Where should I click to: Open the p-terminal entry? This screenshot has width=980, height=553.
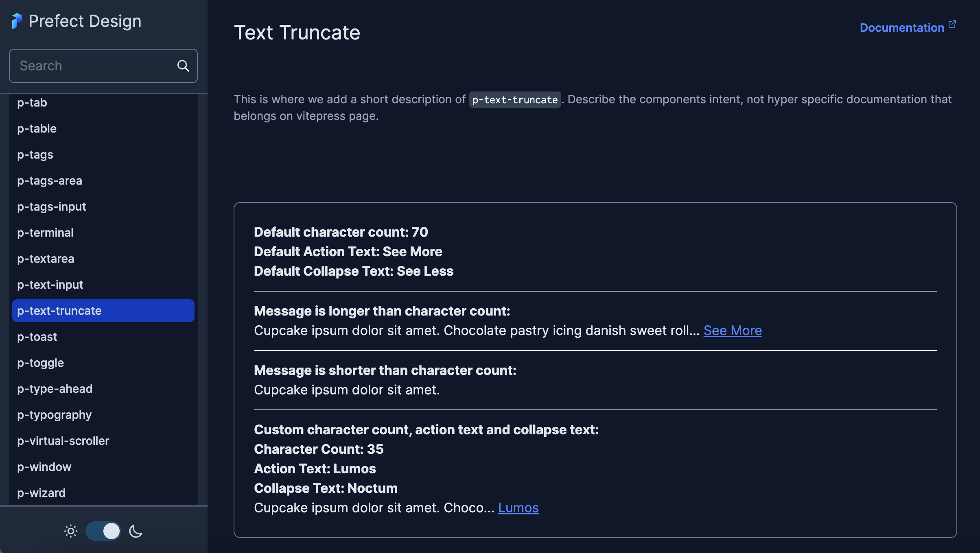click(x=103, y=233)
